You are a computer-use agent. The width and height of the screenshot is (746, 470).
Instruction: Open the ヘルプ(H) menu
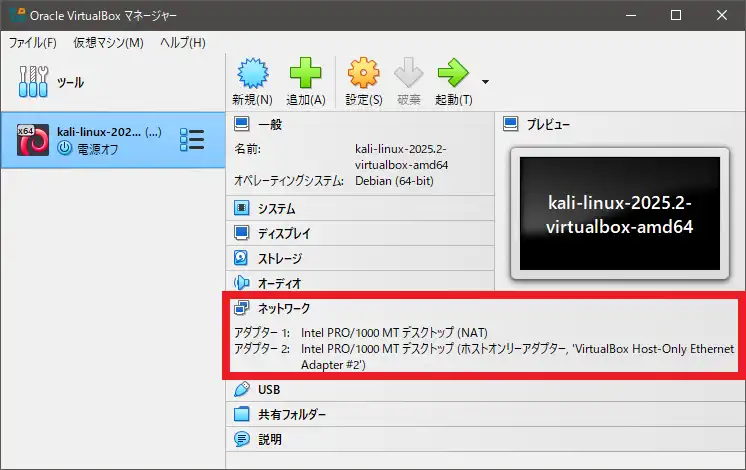tap(183, 43)
